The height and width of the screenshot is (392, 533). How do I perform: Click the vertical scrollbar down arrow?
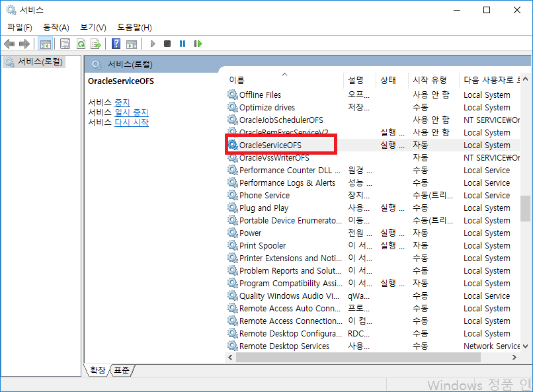click(x=525, y=346)
